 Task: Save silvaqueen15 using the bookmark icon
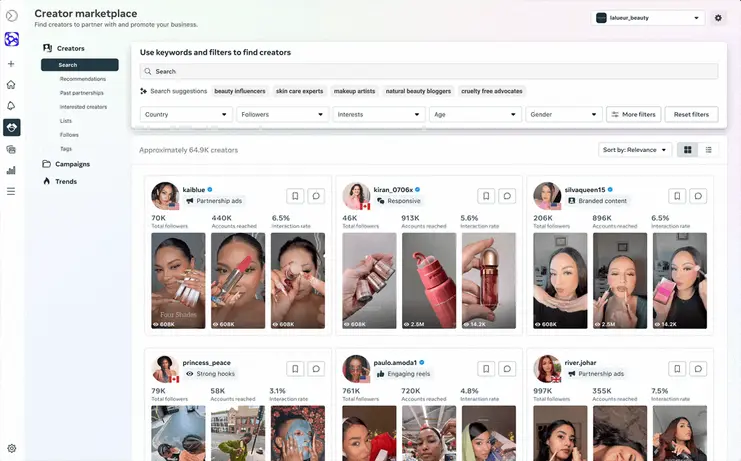pyautogui.click(x=677, y=196)
